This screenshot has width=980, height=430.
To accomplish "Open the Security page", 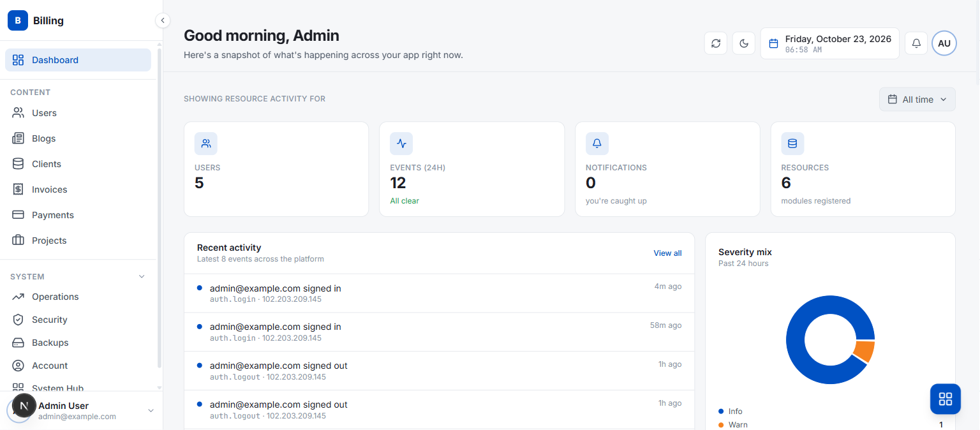I will (78, 320).
